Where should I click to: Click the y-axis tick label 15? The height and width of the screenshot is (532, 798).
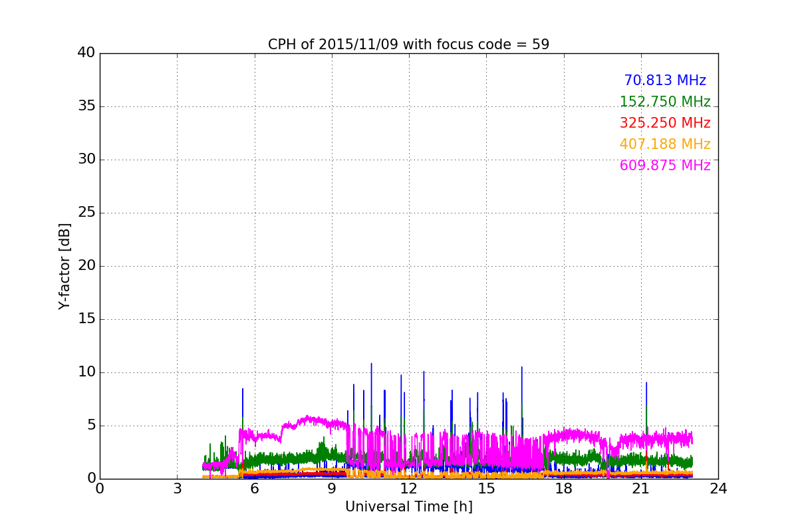pyautogui.click(x=86, y=319)
